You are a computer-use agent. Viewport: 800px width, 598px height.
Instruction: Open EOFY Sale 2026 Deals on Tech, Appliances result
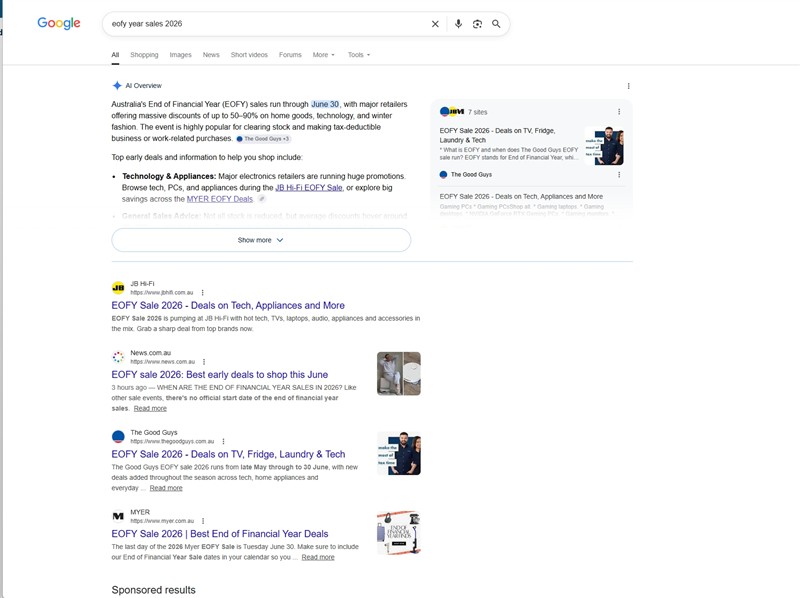(x=228, y=305)
